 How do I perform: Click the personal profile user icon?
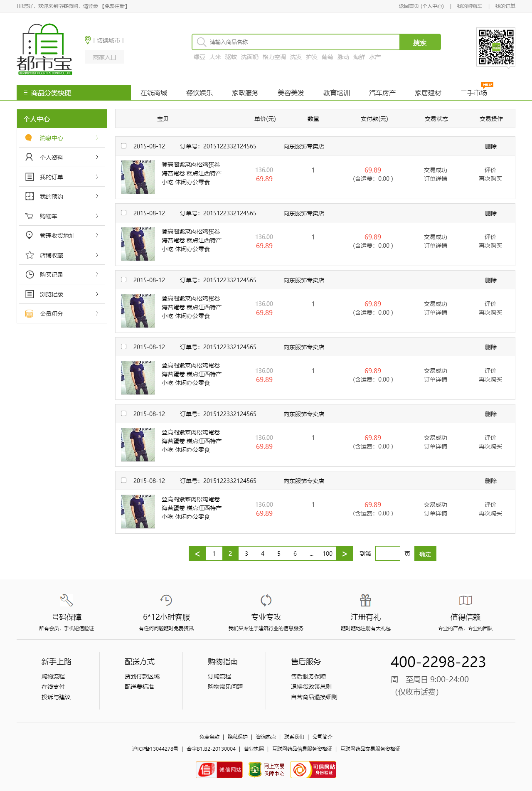point(29,157)
